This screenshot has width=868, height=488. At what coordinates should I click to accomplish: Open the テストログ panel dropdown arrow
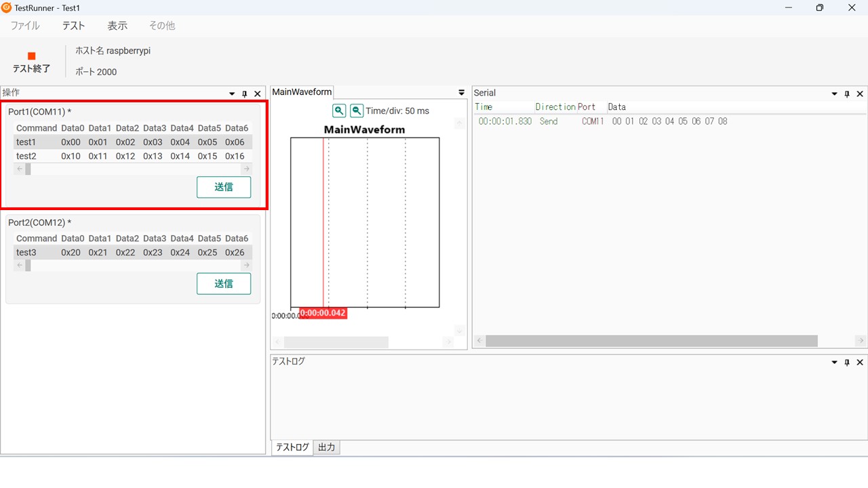834,363
